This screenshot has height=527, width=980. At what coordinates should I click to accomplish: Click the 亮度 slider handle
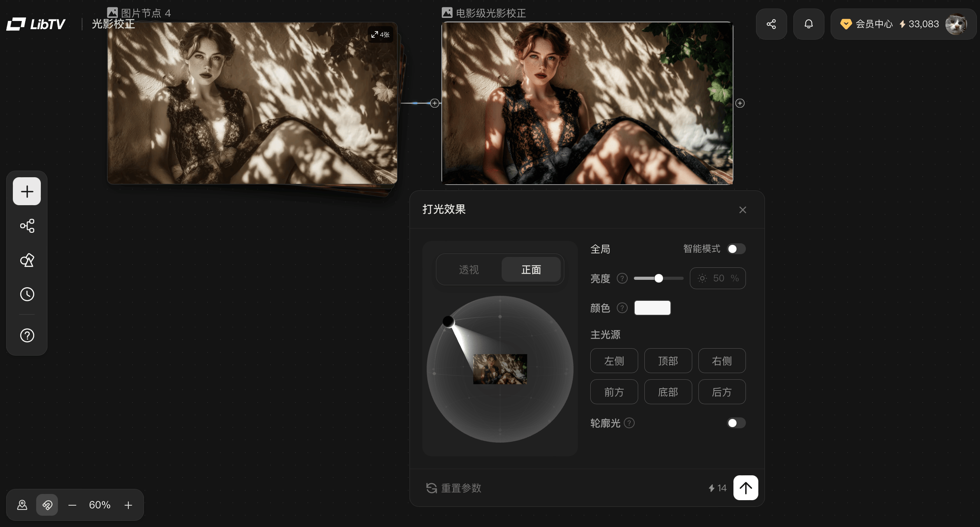pyautogui.click(x=659, y=278)
